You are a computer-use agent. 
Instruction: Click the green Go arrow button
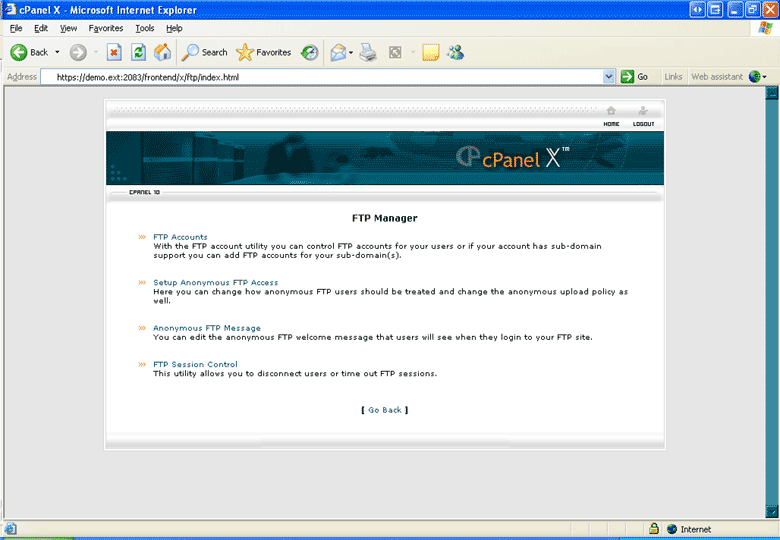click(627, 77)
